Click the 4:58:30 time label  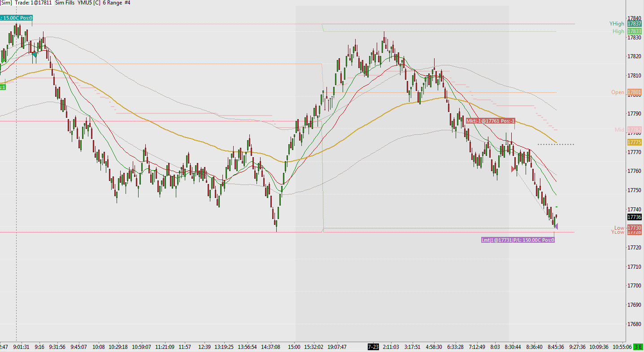[434, 347]
